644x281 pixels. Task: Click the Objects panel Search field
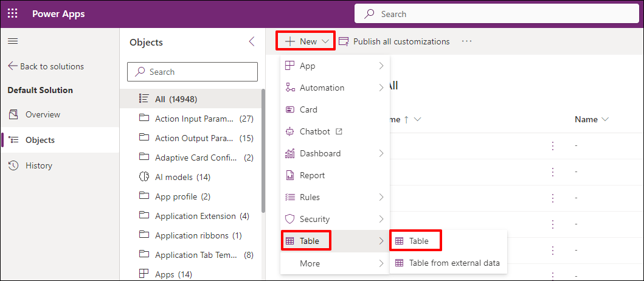pyautogui.click(x=193, y=72)
